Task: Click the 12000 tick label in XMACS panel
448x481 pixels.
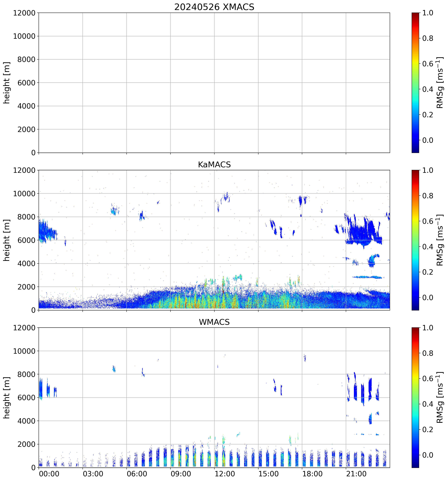Action: (24, 13)
